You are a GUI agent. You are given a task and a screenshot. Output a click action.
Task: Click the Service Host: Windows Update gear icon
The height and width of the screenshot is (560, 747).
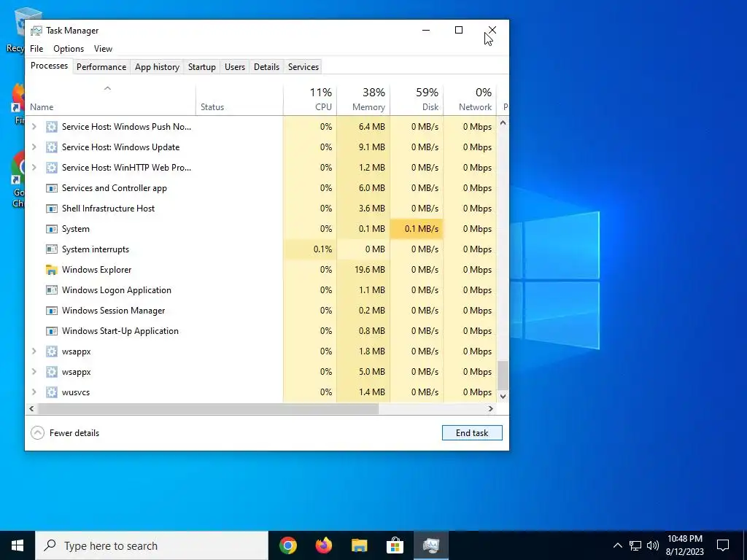tap(52, 147)
